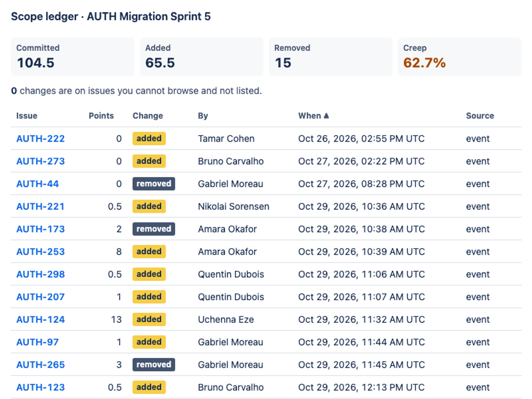Sort by the Change column header
This screenshot has width=532, height=399.
pyautogui.click(x=148, y=116)
